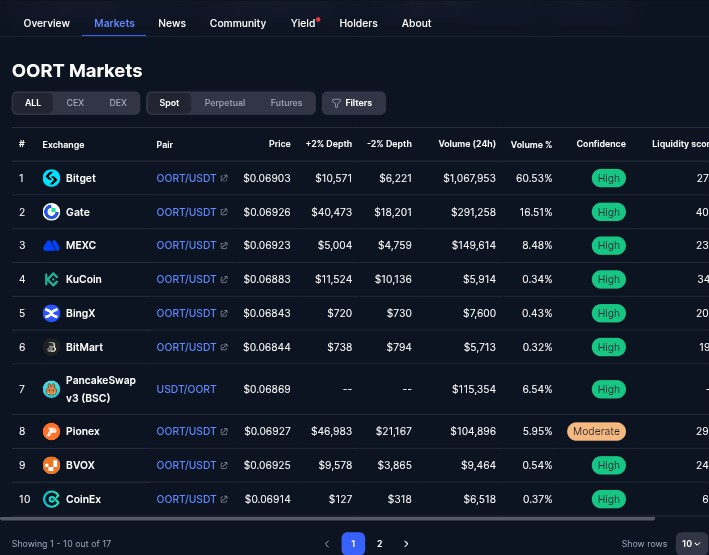This screenshot has width=709, height=555.
Task: Open the Yield tab
Action: point(303,23)
